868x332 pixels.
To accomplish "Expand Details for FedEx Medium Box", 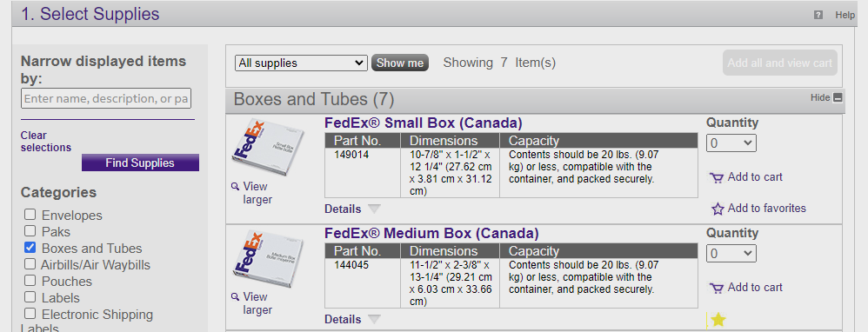I will [x=352, y=319].
